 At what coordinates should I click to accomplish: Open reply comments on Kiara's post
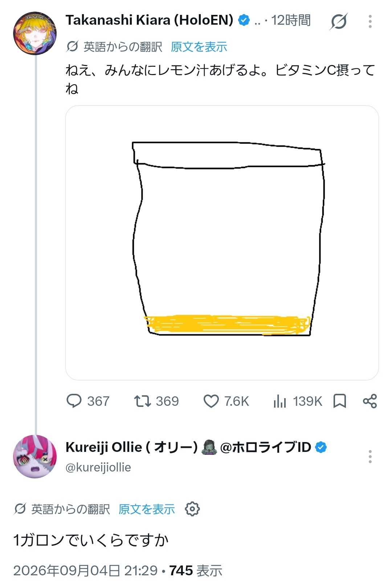pyautogui.click(x=88, y=401)
